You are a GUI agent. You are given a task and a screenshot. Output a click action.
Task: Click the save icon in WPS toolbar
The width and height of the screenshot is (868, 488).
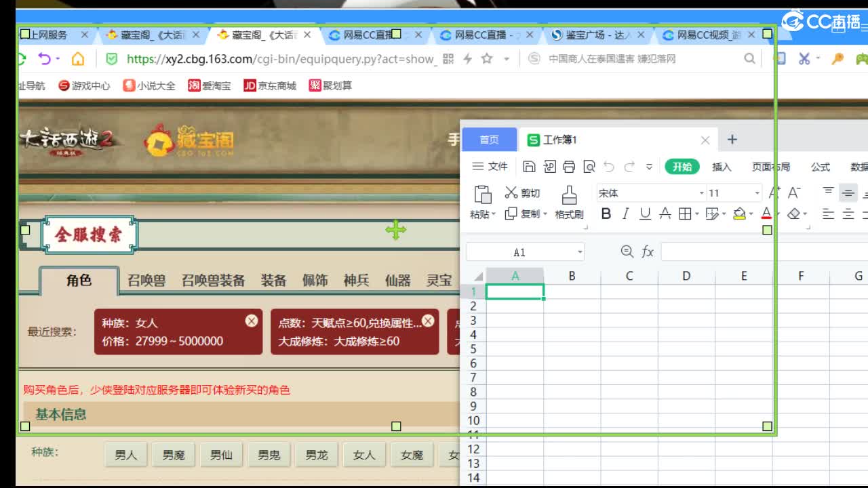coord(530,167)
